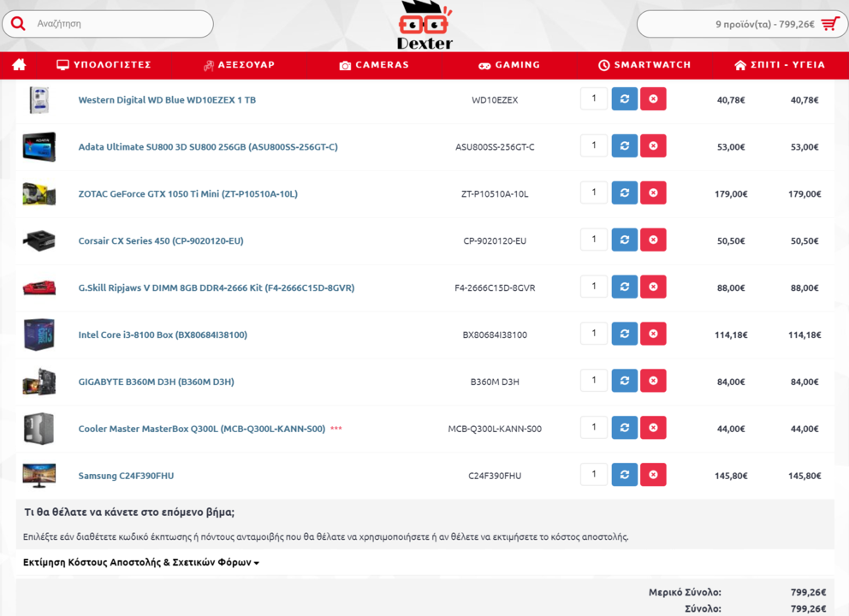Click the Western Digital hard drive thumbnail
849x616 pixels.
pos(39,99)
